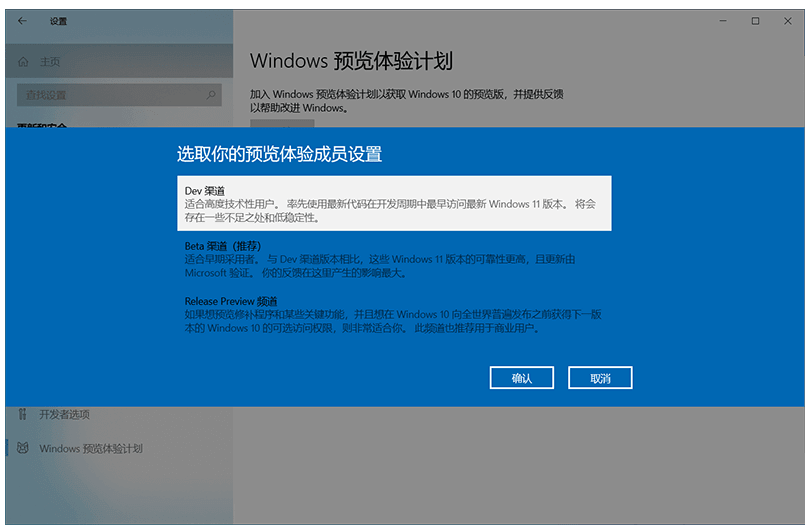Open the 主页 sidebar entry label
811x530 pixels.
coord(50,62)
